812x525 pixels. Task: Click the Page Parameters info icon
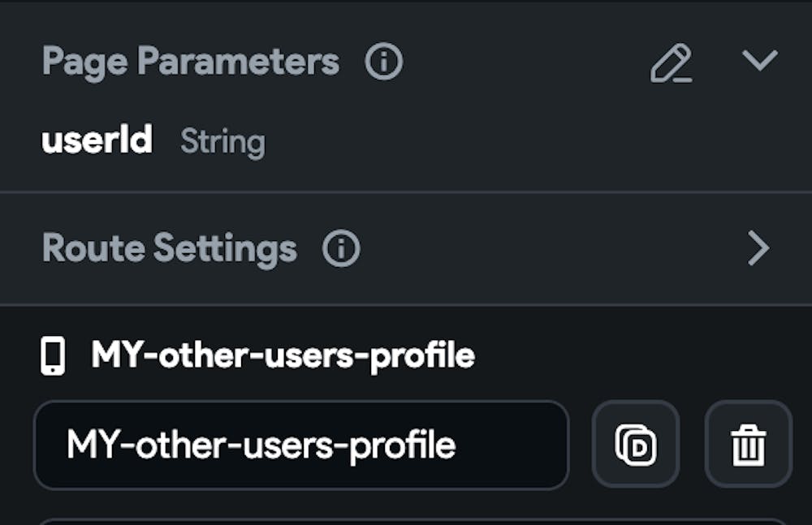click(x=383, y=62)
